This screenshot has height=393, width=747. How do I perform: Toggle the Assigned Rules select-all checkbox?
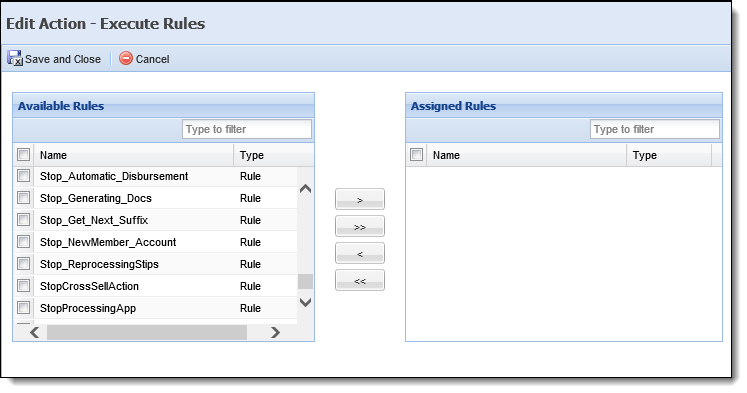416,154
